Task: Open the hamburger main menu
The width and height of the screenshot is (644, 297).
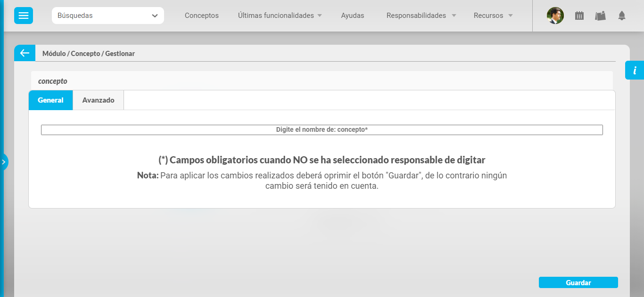Action: (23, 16)
